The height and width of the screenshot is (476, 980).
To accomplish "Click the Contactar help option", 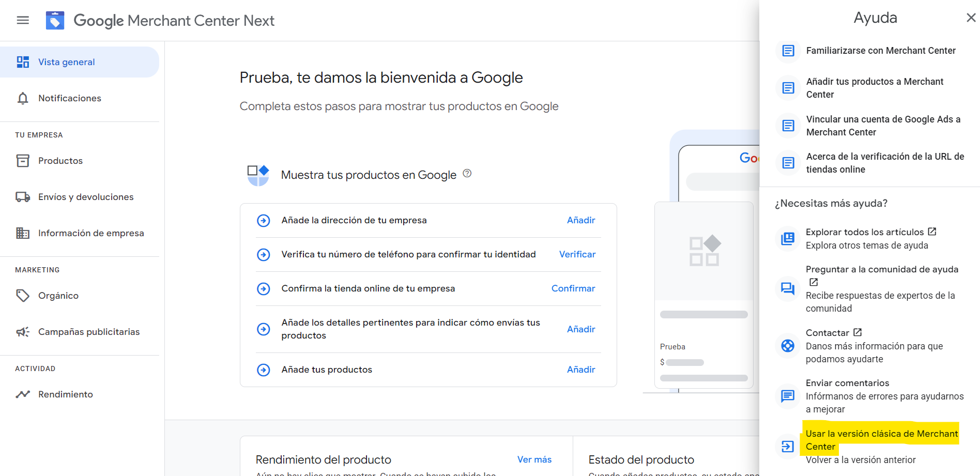I will click(x=833, y=333).
